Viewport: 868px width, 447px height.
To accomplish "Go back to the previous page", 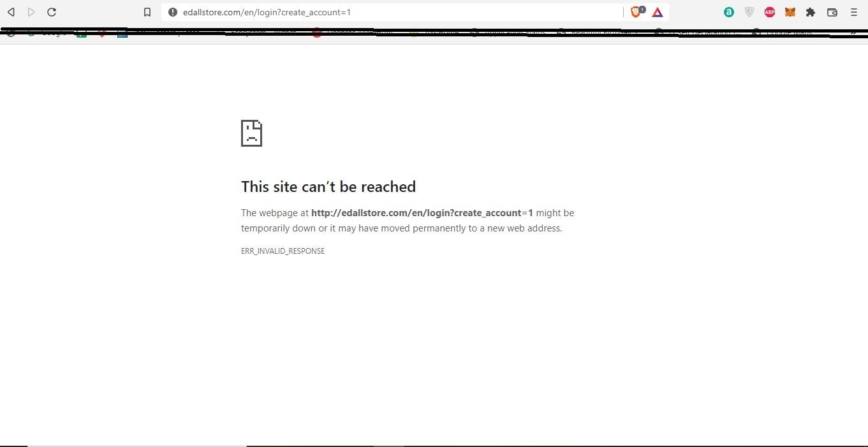I will (11, 12).
